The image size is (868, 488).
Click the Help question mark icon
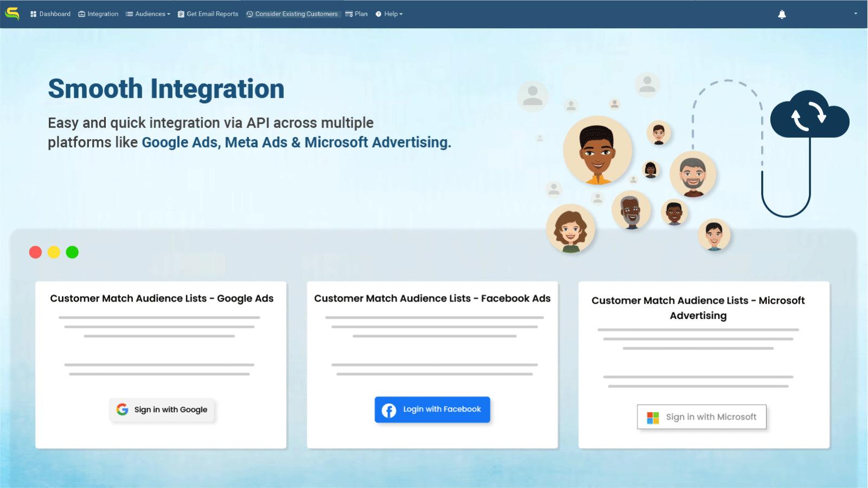tap(378, 14)
